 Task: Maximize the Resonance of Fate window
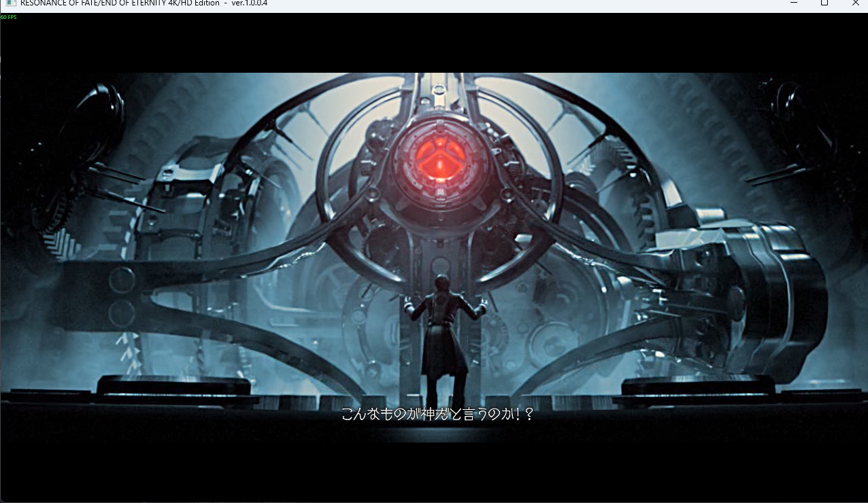tap(824, 3)
